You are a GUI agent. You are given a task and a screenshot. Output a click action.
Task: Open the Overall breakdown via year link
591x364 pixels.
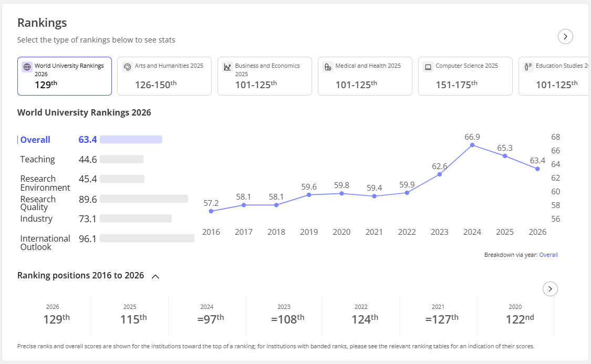point(548,255)
